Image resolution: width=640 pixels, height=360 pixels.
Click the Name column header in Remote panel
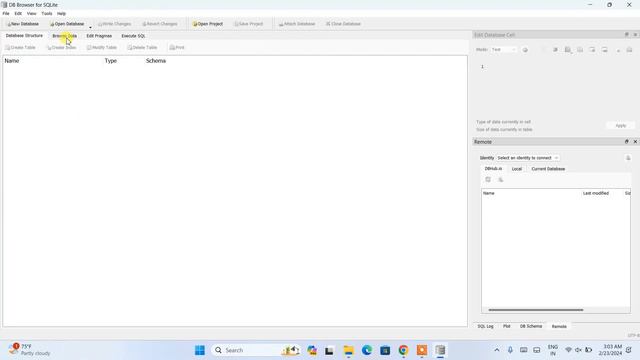coord(489,193)
